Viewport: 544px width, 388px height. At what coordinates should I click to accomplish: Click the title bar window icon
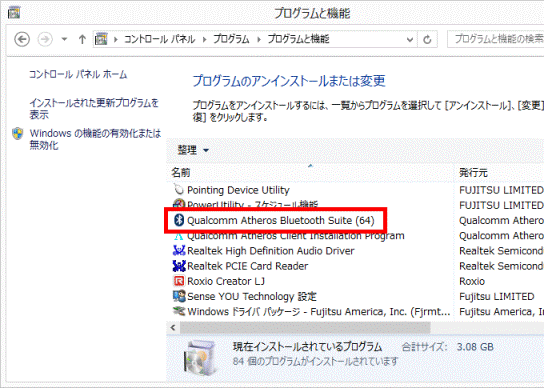click(14, 13)
